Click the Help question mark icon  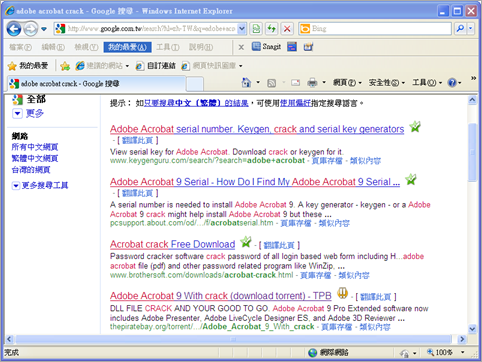click(452, 82)
